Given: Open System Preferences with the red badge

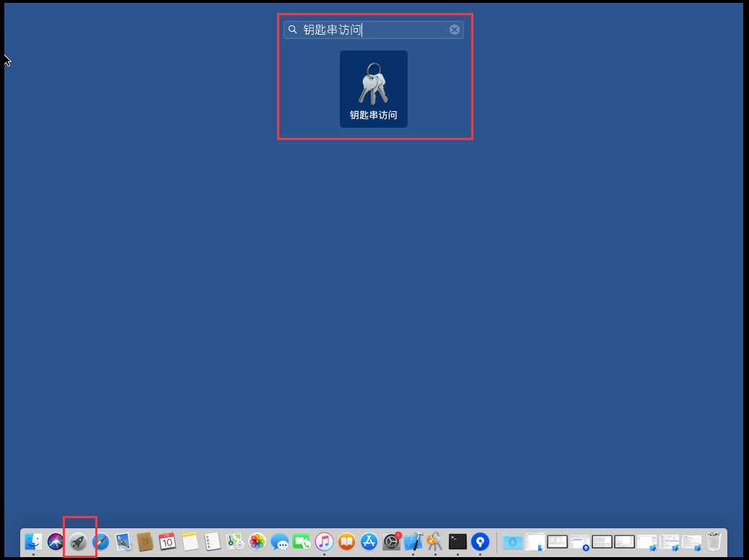Looking at the screenshot, I should 391,542.
